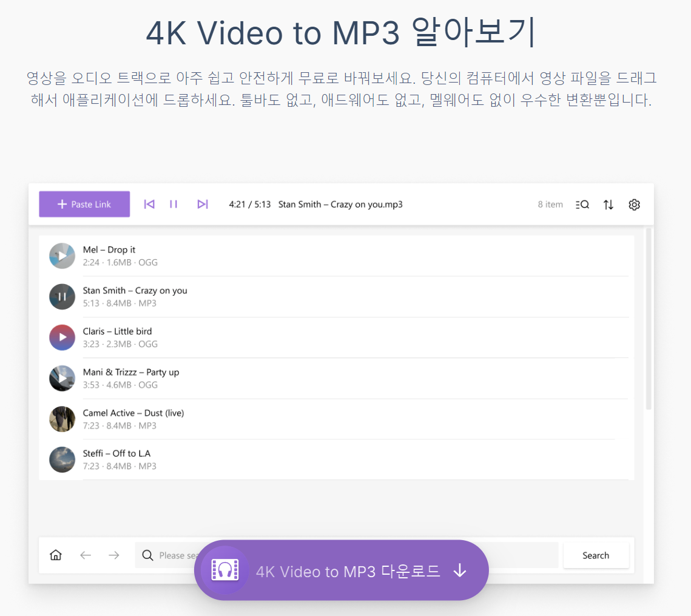The height and width of the screenshot is (616, 691).
Task: Go forward with right arrow
Action: click(x=113, y=555)
